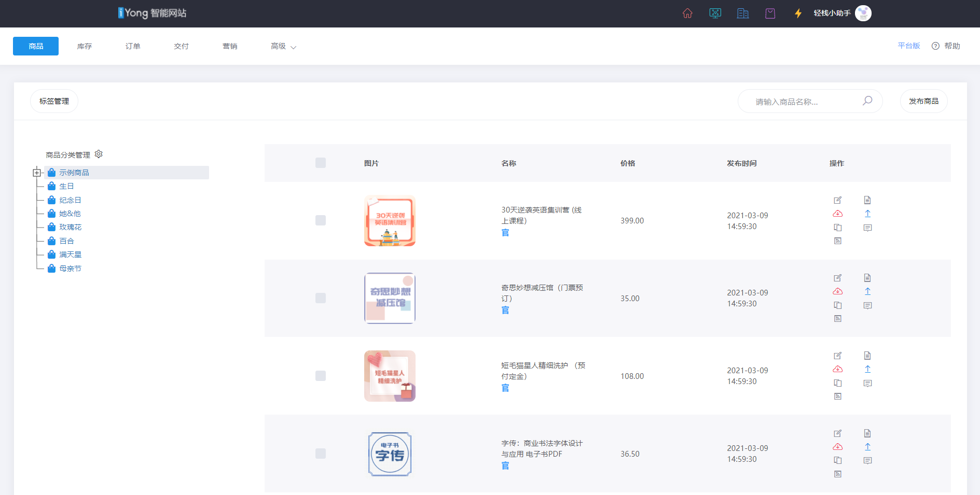Click the copy icon for 30天逆袭英语集训营
The height and width of the screenshot is (495, 980).
coord(838,228)
